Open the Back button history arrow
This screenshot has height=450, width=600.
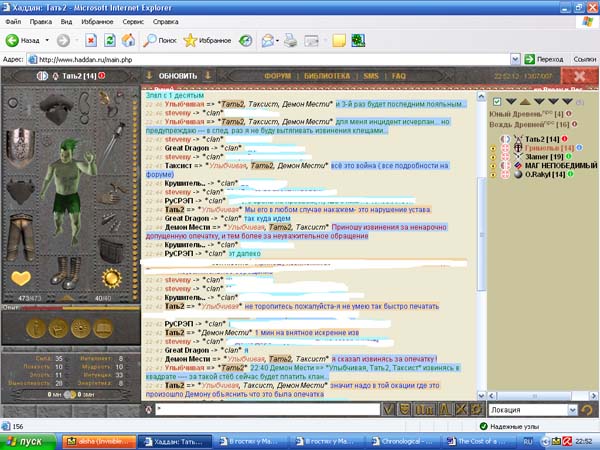click(47, 40)
